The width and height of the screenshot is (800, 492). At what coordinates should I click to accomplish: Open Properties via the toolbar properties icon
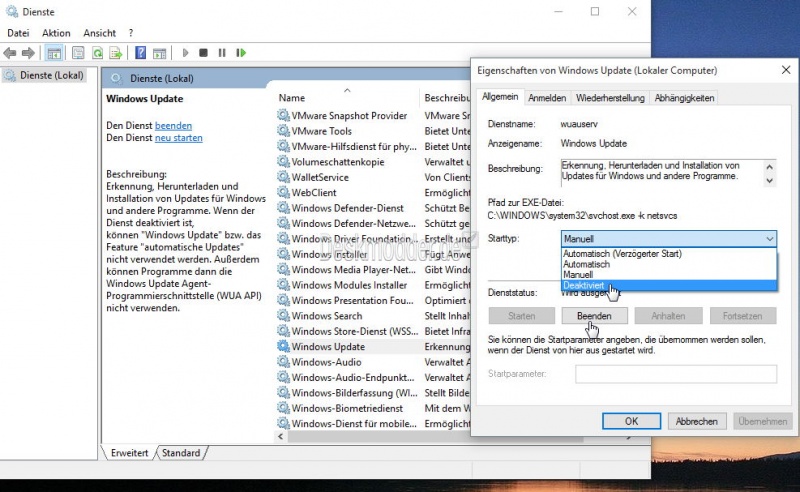coord(78,53)
